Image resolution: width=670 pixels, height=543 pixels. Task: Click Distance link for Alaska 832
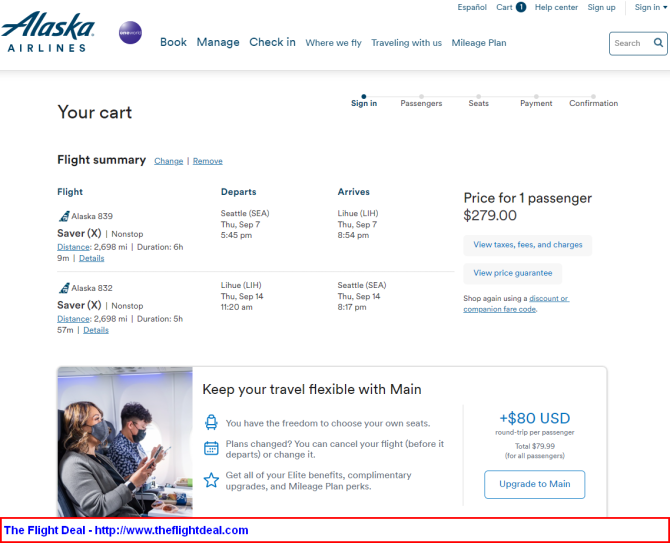(x=73, y=319)
